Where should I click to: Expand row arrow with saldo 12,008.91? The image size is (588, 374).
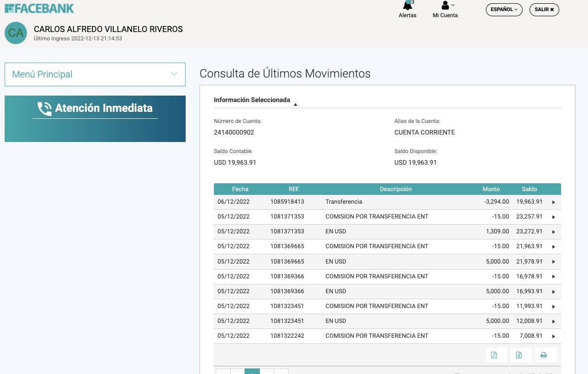(x=553, y=322)
